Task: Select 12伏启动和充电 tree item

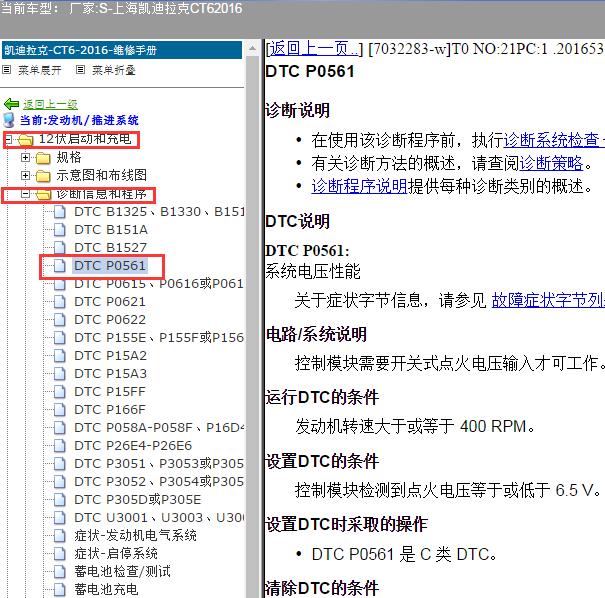Action: tap(85, 139)
